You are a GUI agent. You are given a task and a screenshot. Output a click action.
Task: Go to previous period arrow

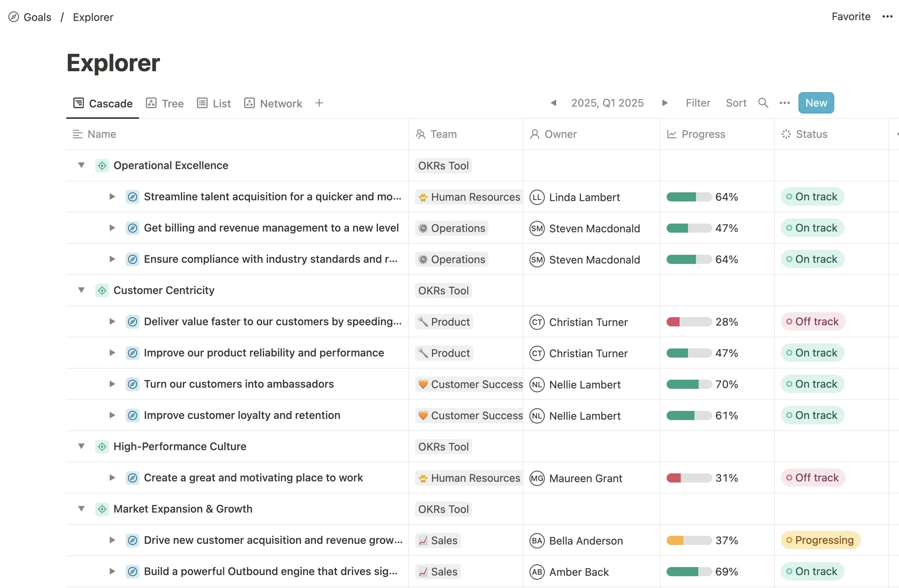coord(553,103)
